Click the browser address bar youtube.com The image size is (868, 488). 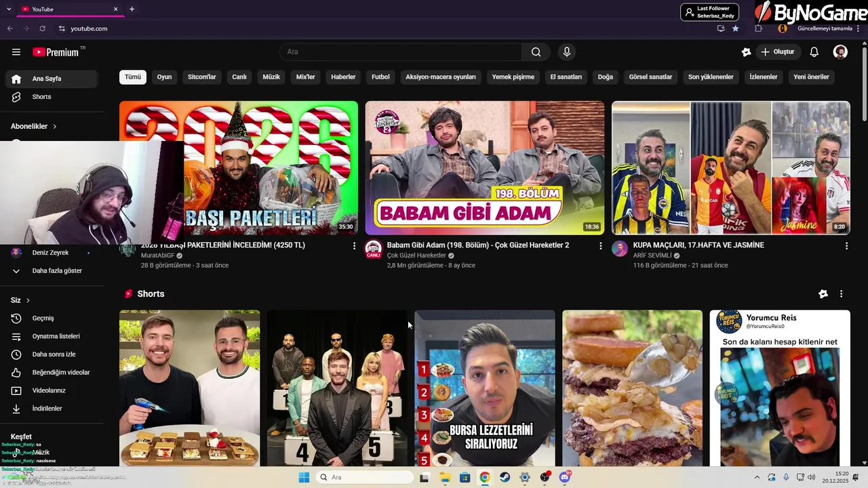coord(89,28)
